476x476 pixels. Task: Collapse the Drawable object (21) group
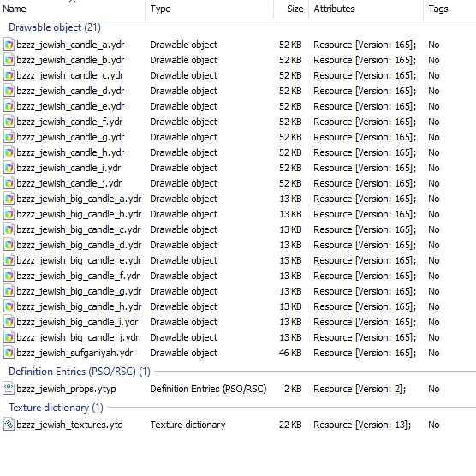(x=55, y=27)
